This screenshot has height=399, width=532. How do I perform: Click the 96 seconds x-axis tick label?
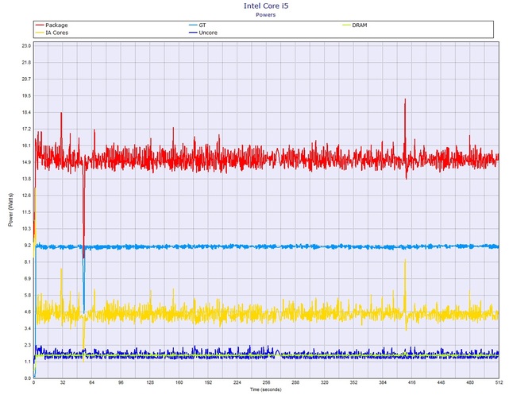pyautogui.click(x=121, y=382)
